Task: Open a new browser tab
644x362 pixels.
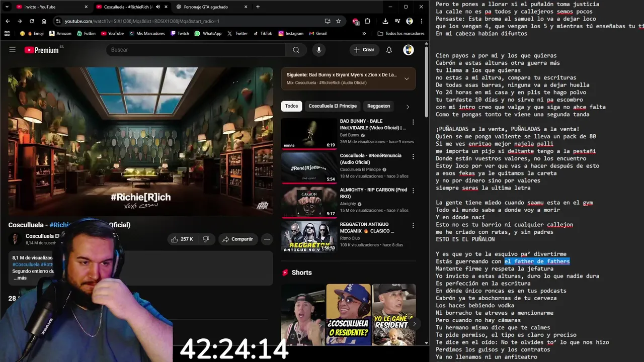Action: [x=258, y=7]
